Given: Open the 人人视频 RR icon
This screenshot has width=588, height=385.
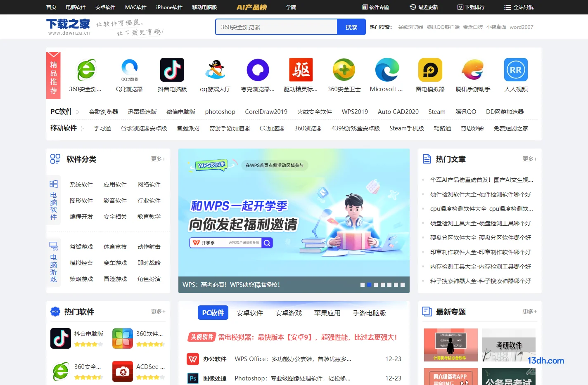Looking at the screenshot, I should (516, 70).
